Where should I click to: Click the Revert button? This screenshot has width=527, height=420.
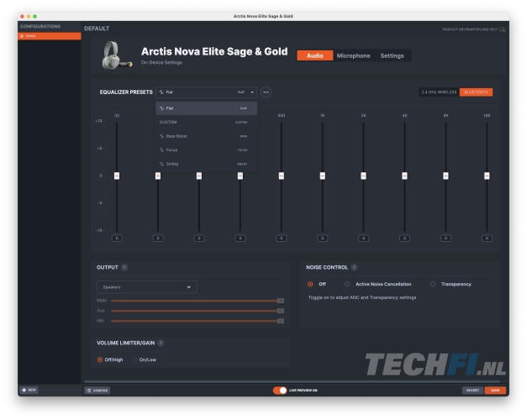click(472, 391)
